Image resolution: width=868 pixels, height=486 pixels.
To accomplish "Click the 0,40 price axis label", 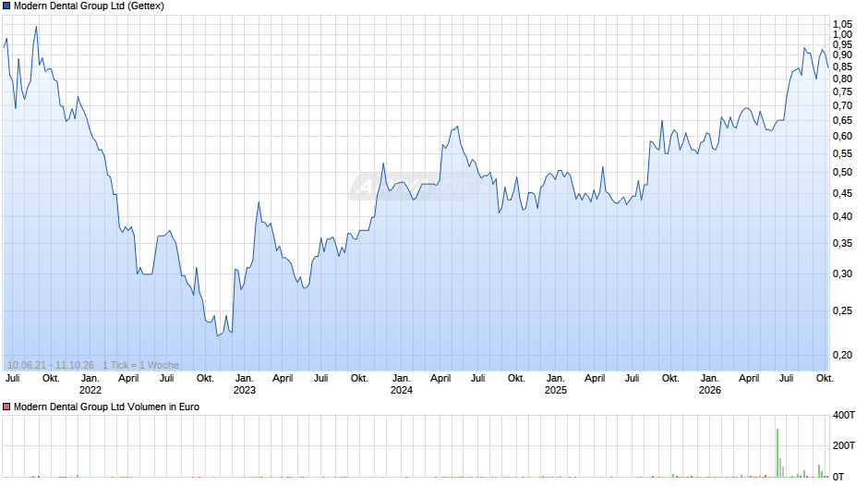I will (x=842, y=217).
